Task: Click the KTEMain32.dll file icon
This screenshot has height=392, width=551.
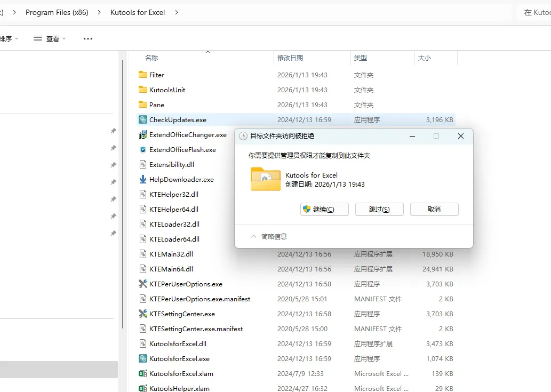Action: [x=142, y=254]
